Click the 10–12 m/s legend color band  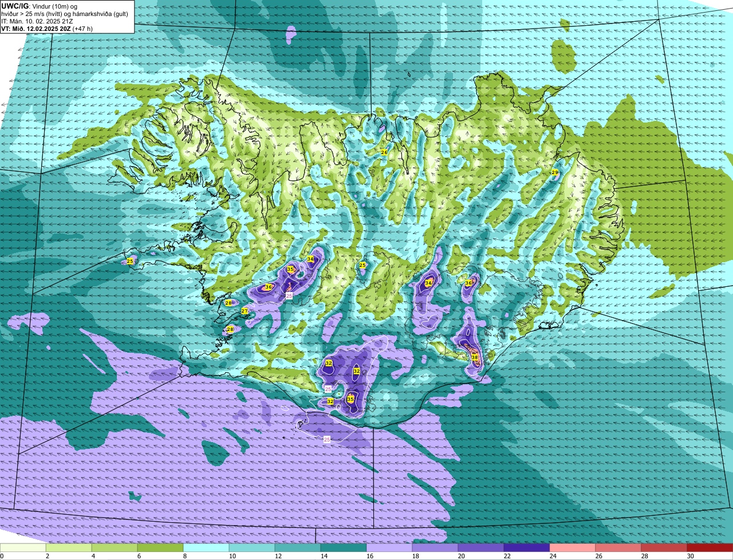tap(252, 547)
